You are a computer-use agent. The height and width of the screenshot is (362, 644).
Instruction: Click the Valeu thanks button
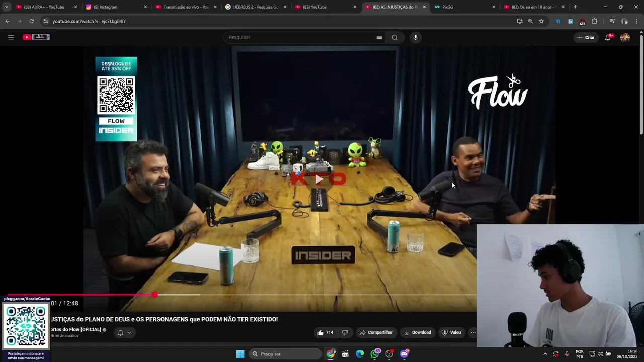click(451, 332)
